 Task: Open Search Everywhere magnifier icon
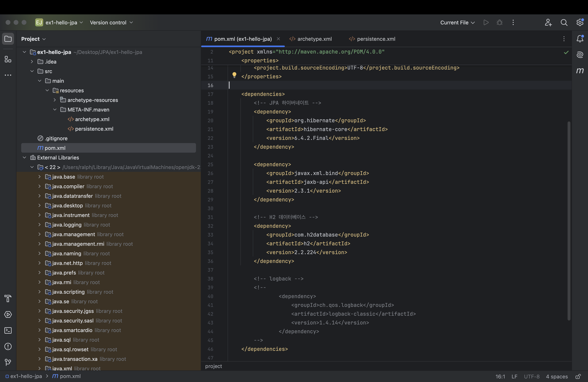564,22
